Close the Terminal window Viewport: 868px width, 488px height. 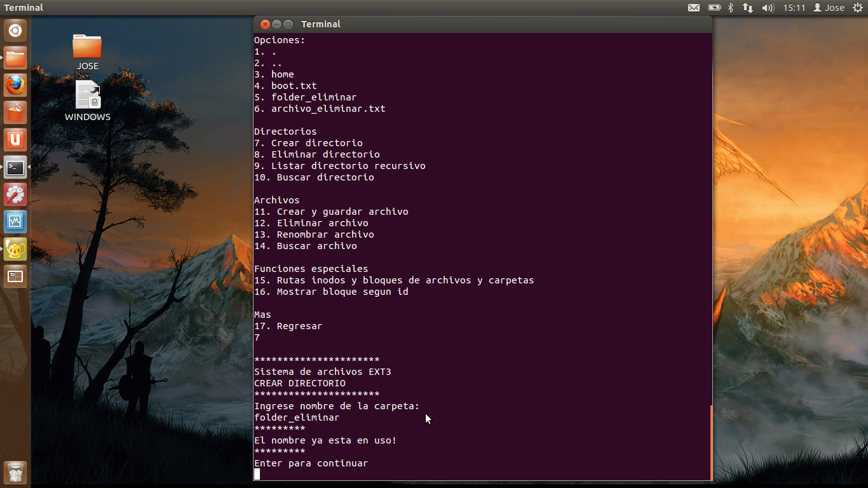(x=265, y=24)
